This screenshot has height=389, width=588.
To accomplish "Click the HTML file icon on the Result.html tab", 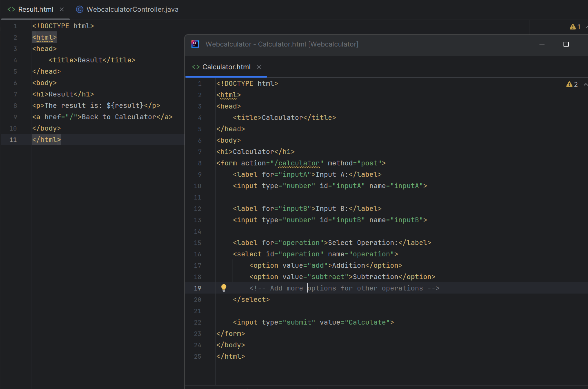I will coord(11,9).
